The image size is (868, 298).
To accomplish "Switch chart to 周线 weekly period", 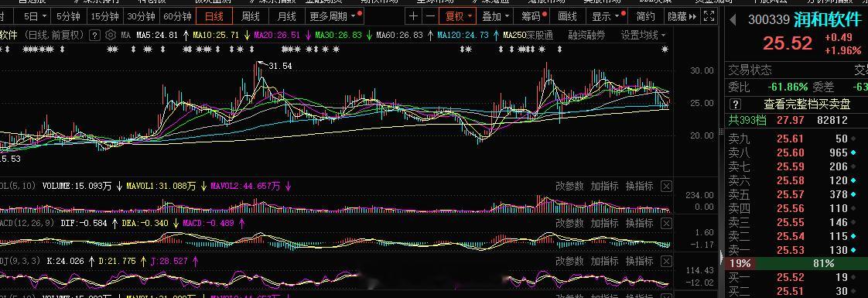I will [251, 16].
